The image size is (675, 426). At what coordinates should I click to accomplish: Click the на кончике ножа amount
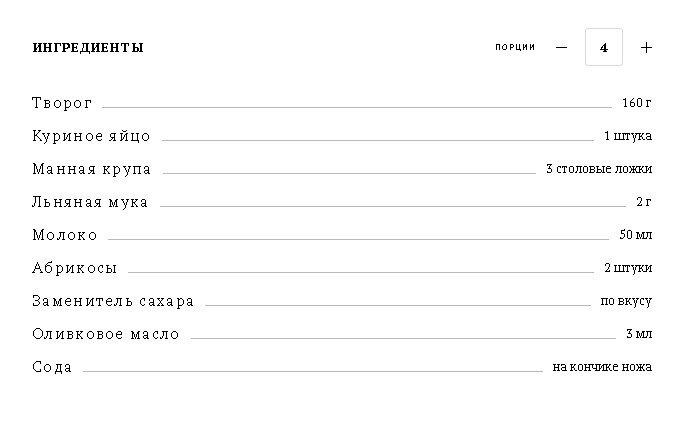tap(602, 367)
